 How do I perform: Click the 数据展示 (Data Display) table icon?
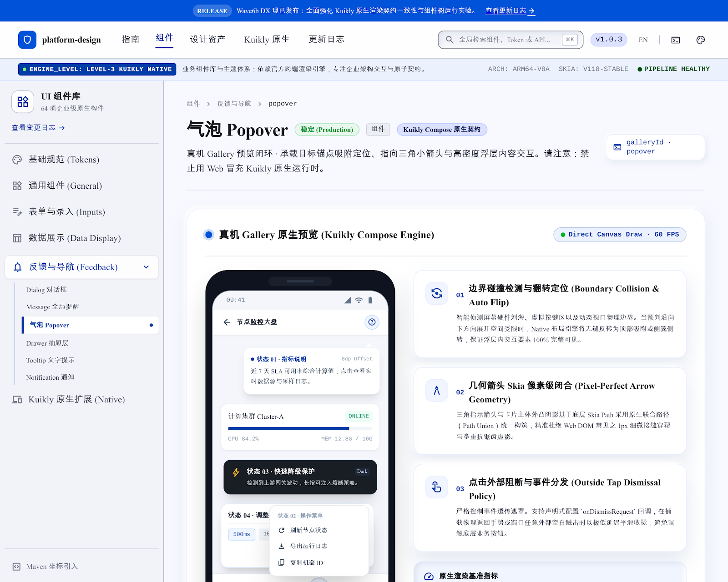[x=17, y=238]
